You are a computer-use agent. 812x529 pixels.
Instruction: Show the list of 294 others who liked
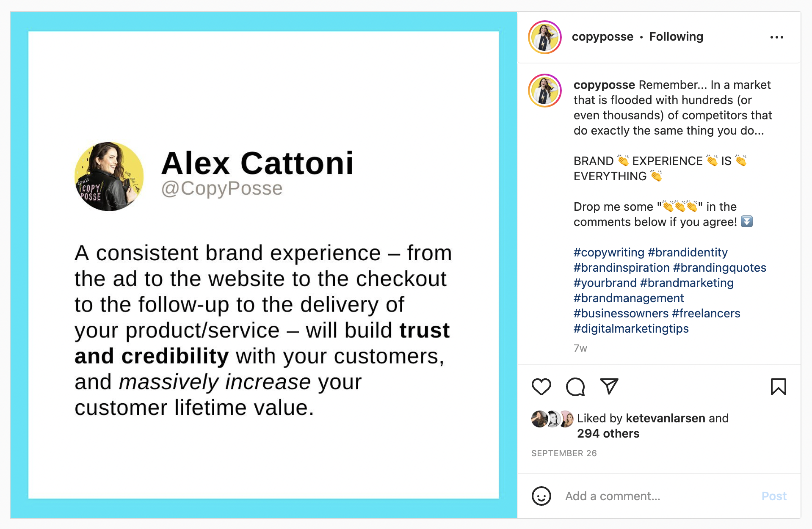(x=608, y=434)
